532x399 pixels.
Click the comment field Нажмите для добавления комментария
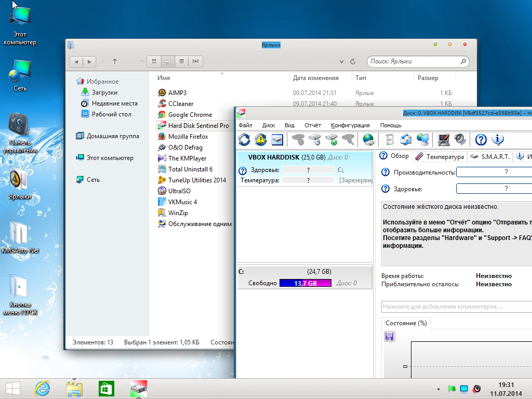tap(457, 307)
